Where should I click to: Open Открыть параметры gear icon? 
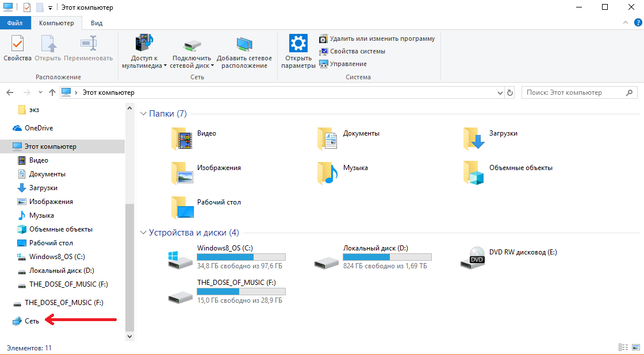pos(298,45)
